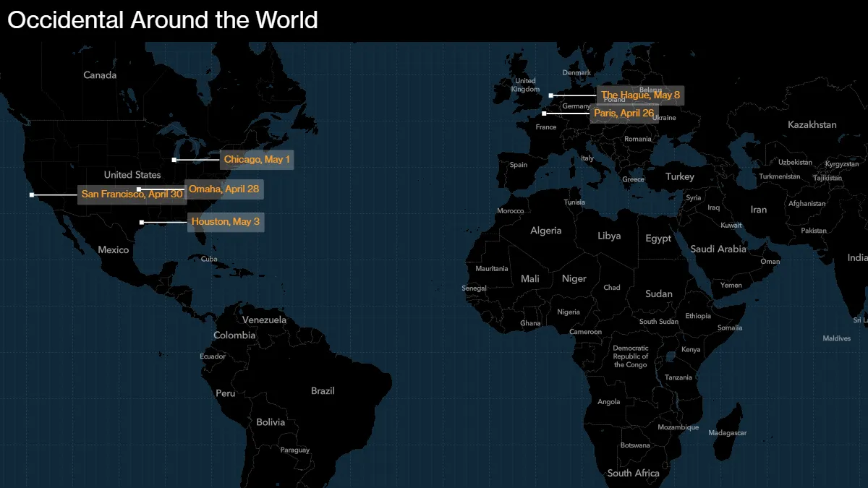Click the Omaha location marker dot
The width and height of the screenshot is (868, 488).
139,189
